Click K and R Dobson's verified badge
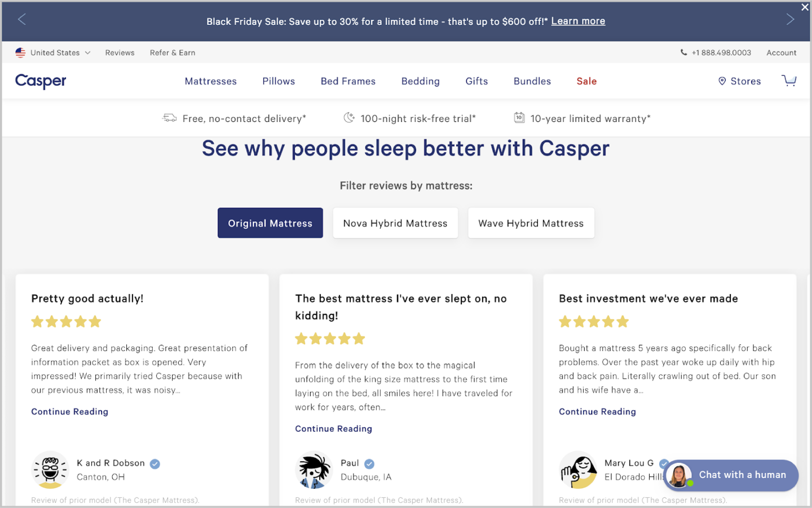The width and height of the screenshot is (812, 508). point(155,464)
